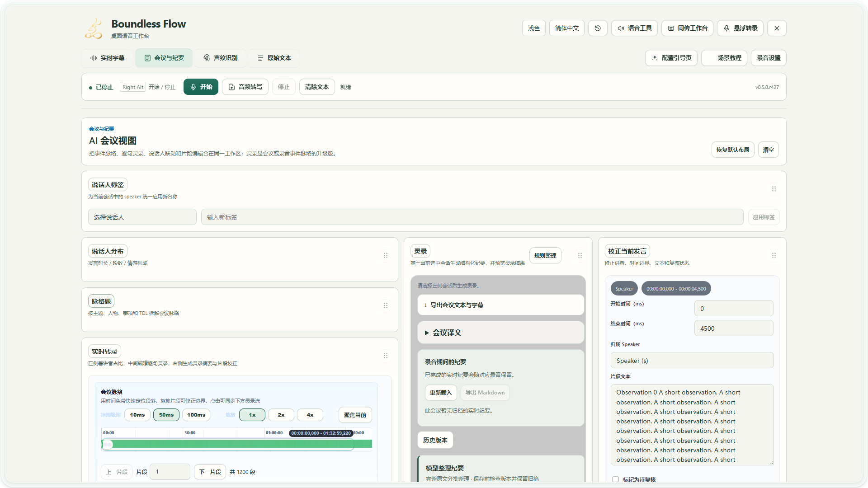This screenshot has height=488, width=868.
Task: Click drag handle of 实时转录 panel
Action: pyautogui.click(x=386, y=356)
